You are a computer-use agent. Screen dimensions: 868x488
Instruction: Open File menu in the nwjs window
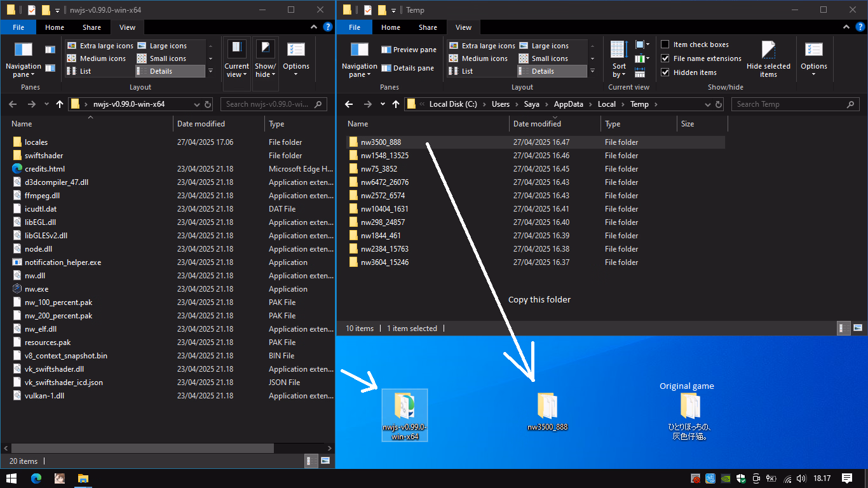pos(18,27)
